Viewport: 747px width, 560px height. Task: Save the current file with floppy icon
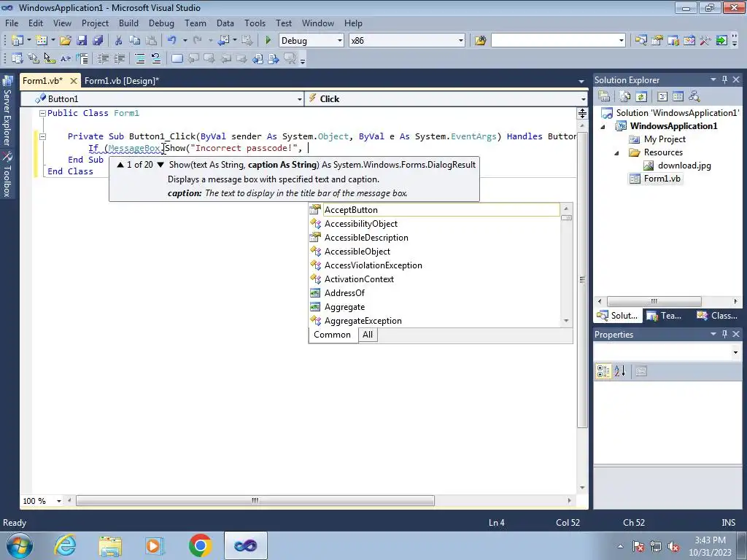[82, 41]
